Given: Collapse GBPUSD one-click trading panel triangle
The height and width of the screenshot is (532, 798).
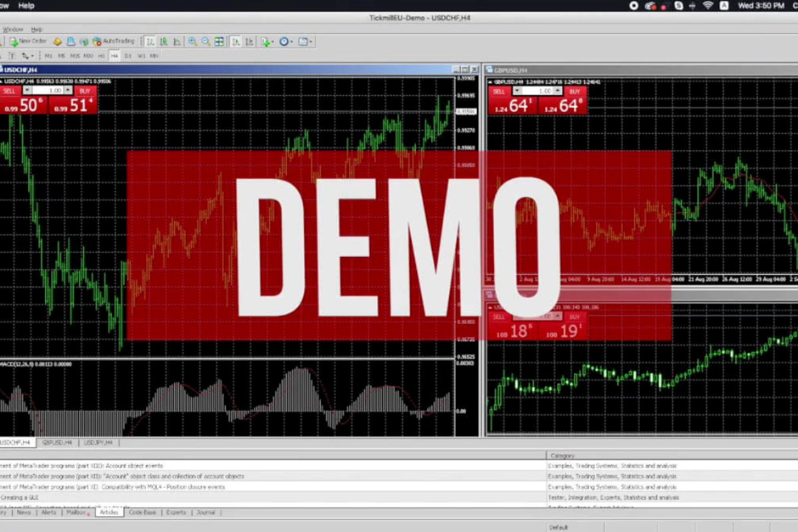Looking at the screenshot, I should [491, 82].
